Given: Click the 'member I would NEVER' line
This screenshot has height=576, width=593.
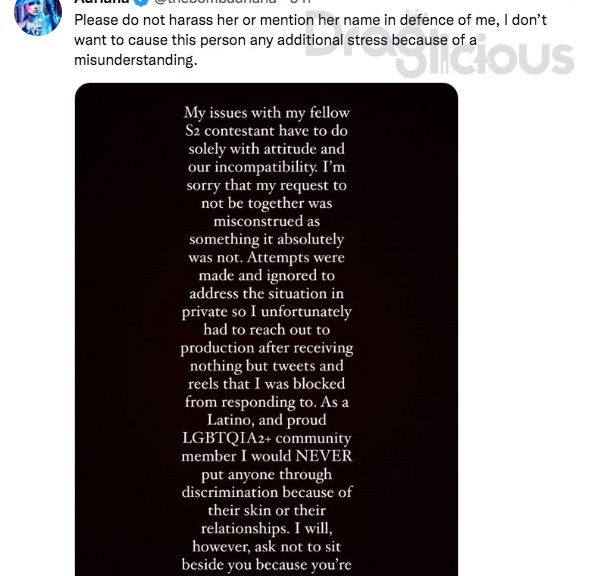Looking at the screenshot, I should pyautogui.click(x=267, y=456).
